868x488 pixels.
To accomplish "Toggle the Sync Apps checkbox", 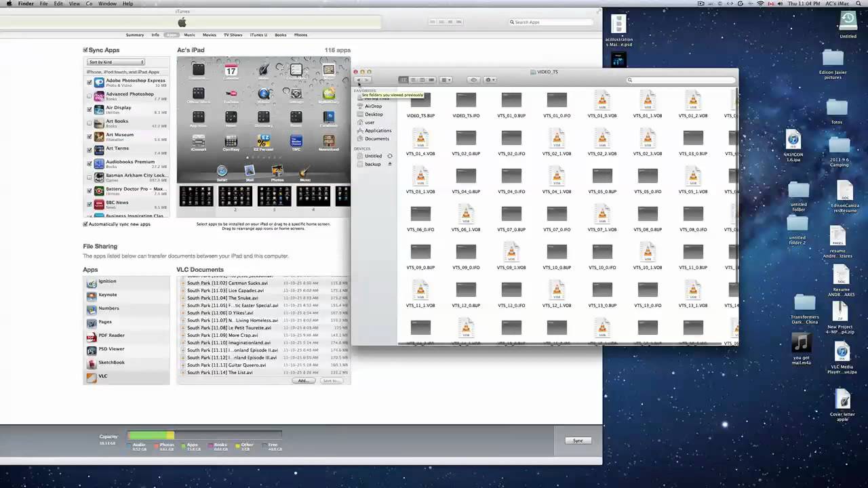I will [x=85, y=50].
